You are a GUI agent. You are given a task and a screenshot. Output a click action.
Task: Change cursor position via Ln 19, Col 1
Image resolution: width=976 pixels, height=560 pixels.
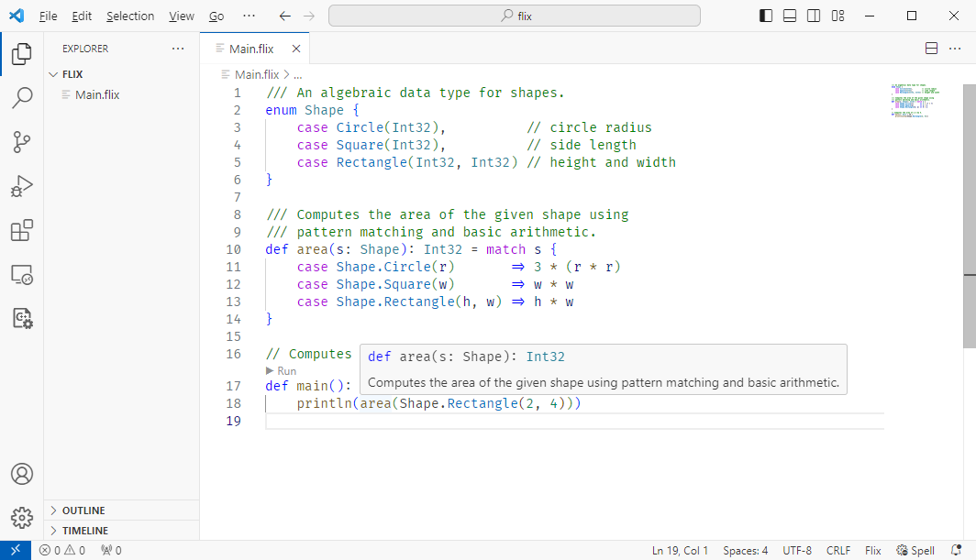click(x=680, y=551)
